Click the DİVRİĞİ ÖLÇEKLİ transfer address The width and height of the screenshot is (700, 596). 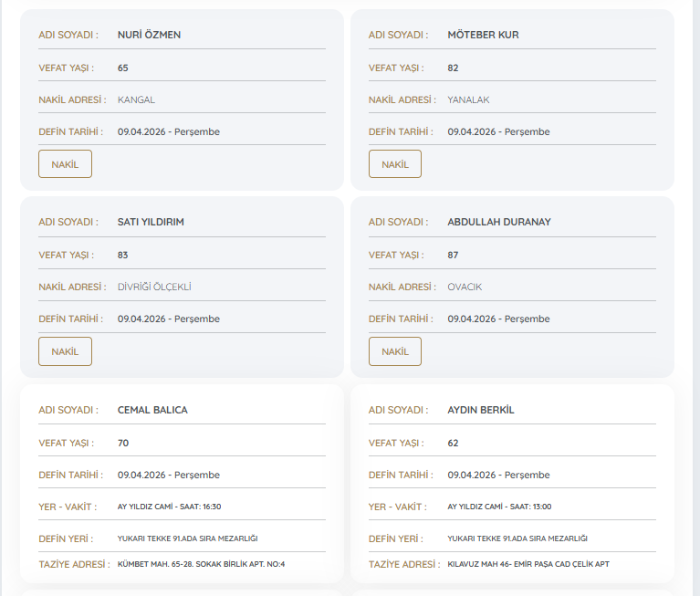(154, 287)
